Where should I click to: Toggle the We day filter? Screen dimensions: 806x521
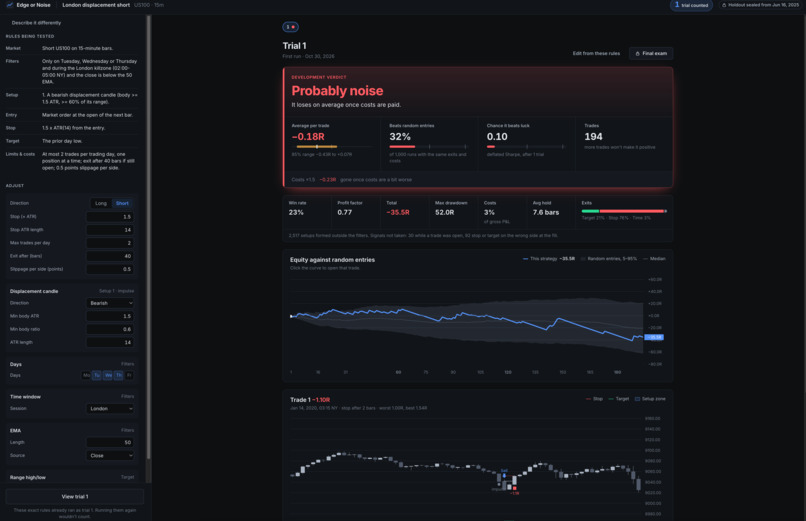click(108, 376)
